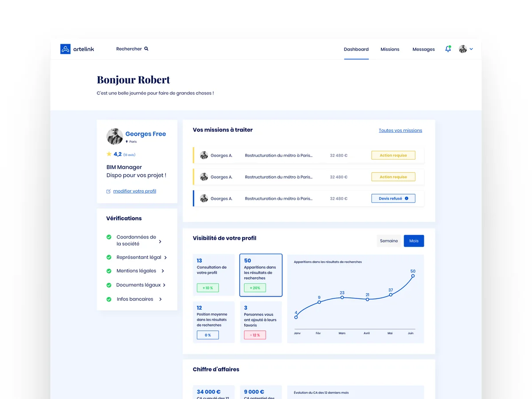Click the Avril chart point at 21
The width and height of the screenshot is (532, 399).
(x=367, y=299)
